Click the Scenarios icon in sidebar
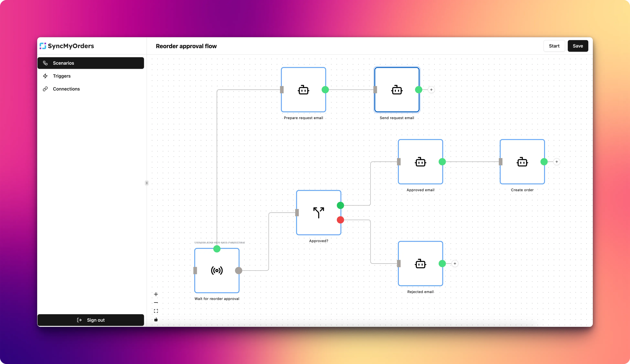The image size is (630, 364). (x=45, y=63)
